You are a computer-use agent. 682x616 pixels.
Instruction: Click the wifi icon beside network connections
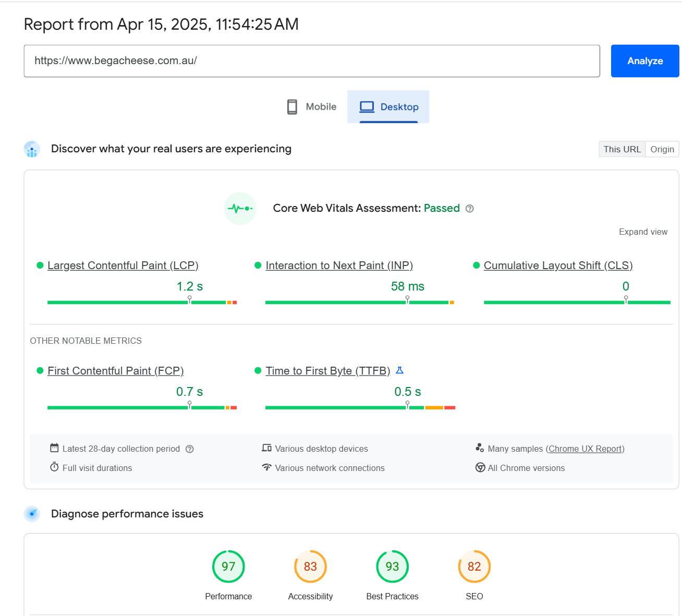tap(267, 467)
